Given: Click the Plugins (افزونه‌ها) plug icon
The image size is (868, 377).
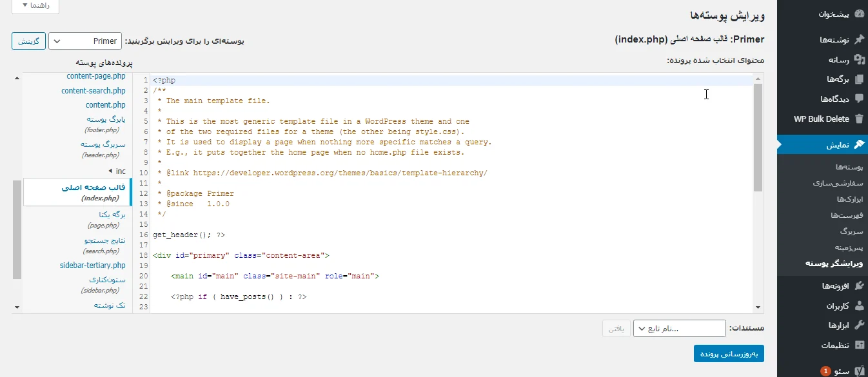Looking at the screenshot, I should (x=858, y=285).
